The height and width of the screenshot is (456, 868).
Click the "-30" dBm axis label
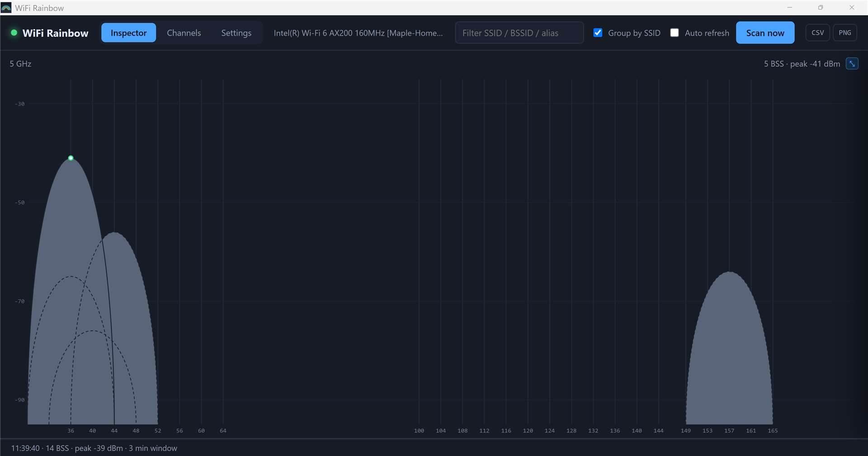[19, 104]
